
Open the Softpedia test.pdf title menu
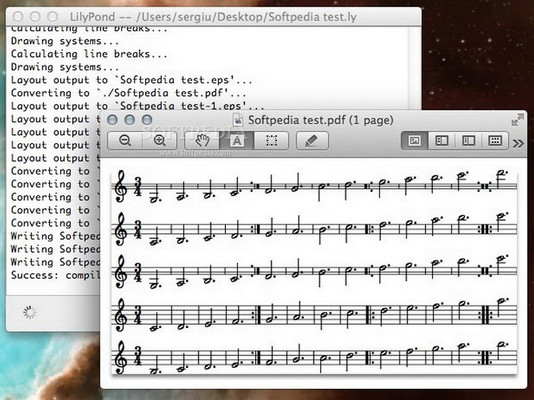(x=320, y=120)
